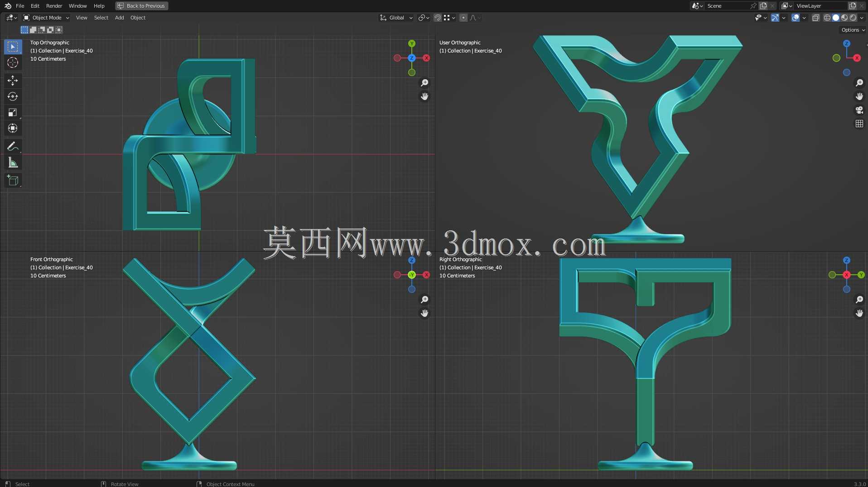
Task: Toggle viewport gizmos display
Action: pos(775,18)
